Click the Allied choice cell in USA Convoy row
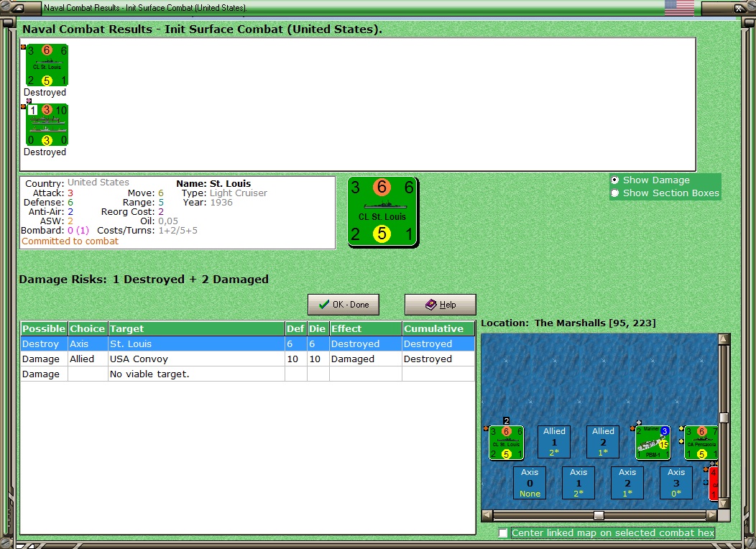Viewport: 756px width, 549px height. [88, 359]
